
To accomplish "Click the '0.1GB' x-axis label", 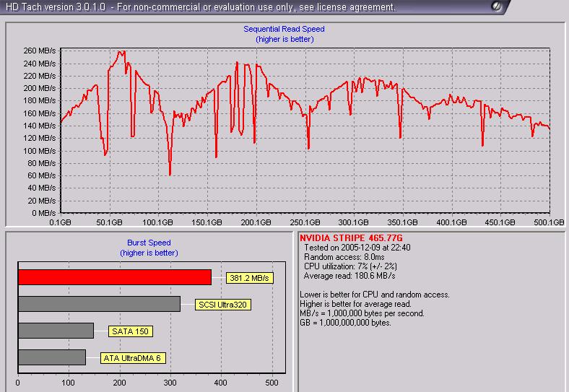I will pyautogui.click(x=60, y=222).
